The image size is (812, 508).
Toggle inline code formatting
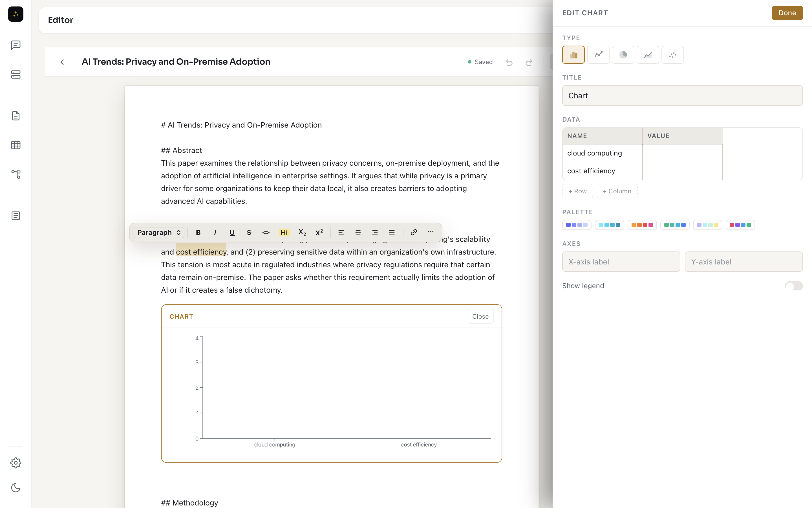coord(266,233)
